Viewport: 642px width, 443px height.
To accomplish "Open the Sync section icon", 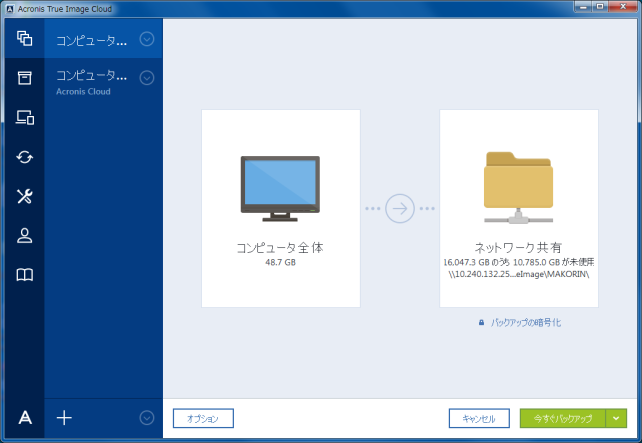I will [25, 157].
